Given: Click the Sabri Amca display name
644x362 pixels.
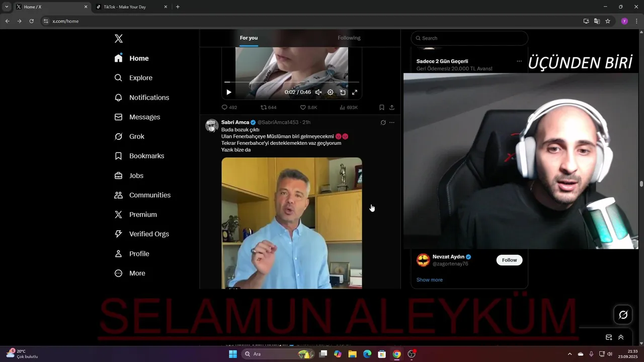Looking at the screenshot, I should (235, 123).
